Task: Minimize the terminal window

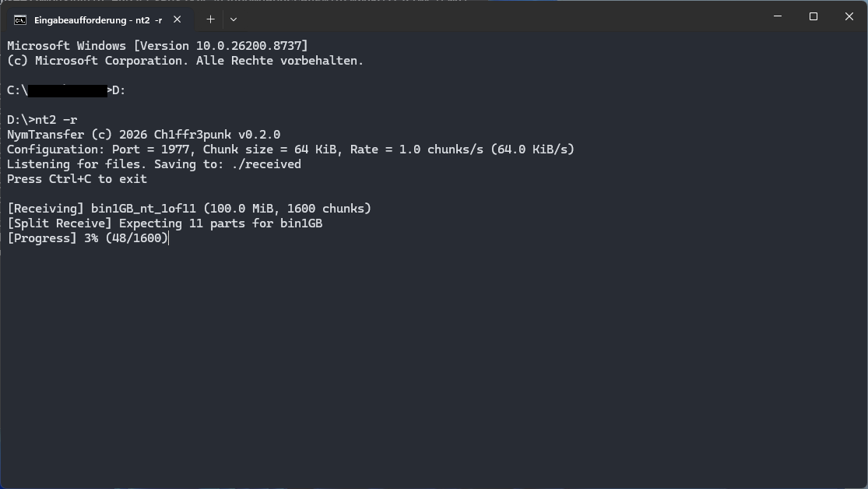Action: click(777, 16)
